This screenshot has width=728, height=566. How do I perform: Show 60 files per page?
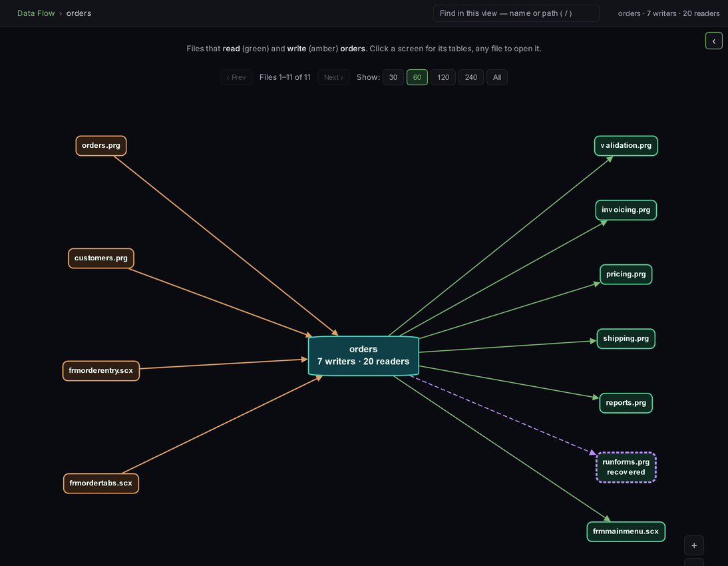(x=417, y=78)
